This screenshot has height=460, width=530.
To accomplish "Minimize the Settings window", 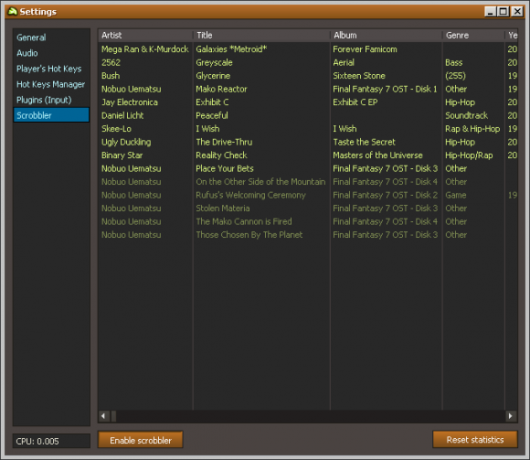I will (x=490, y=11).
